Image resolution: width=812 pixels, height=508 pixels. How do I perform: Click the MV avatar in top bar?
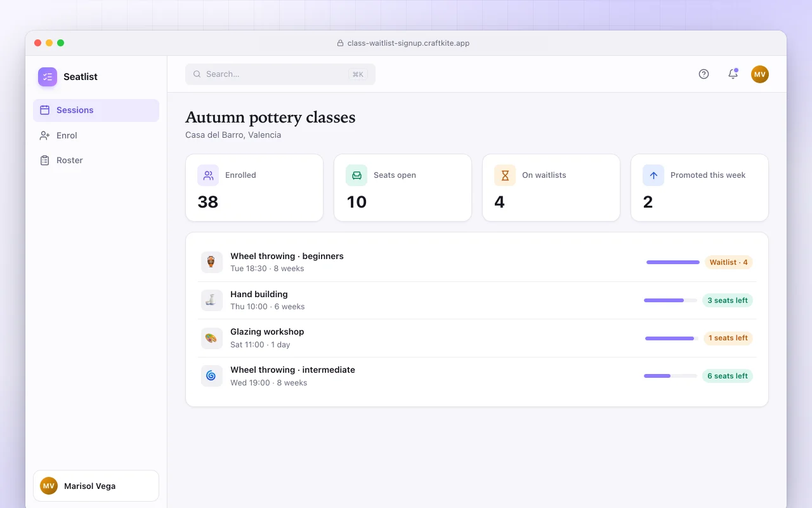pos(760,74)
